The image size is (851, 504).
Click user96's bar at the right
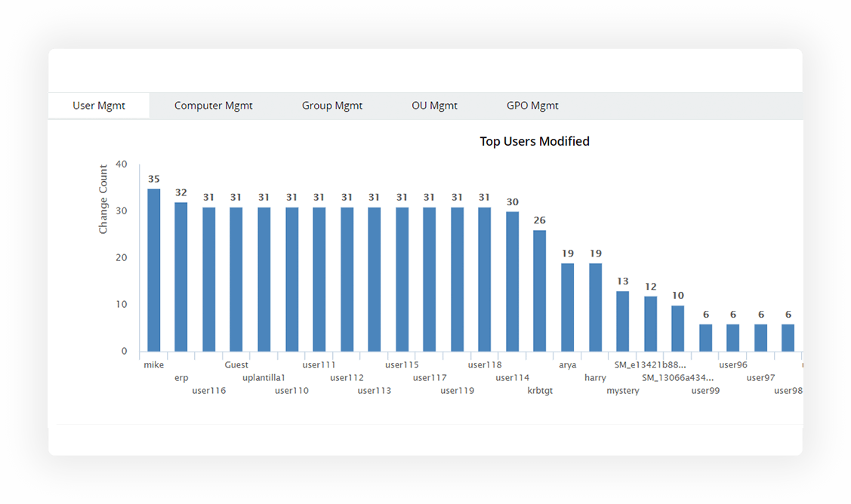[x=732, y=336]
